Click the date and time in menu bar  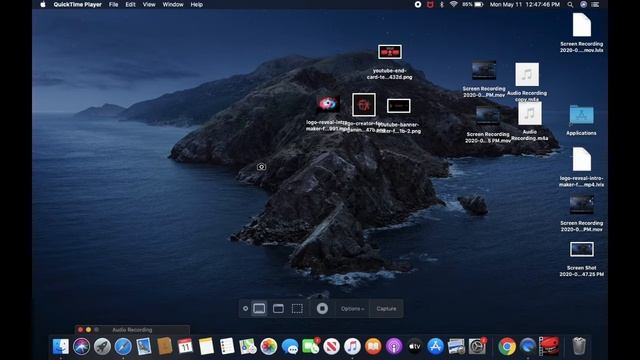[x=524, y=4]
